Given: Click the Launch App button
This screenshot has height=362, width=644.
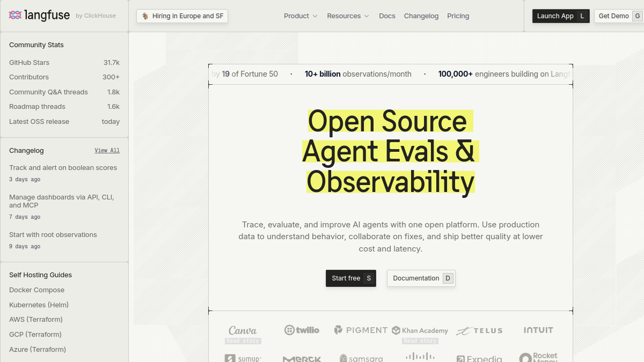Looking at the screenshot, I should pos(561,16).
